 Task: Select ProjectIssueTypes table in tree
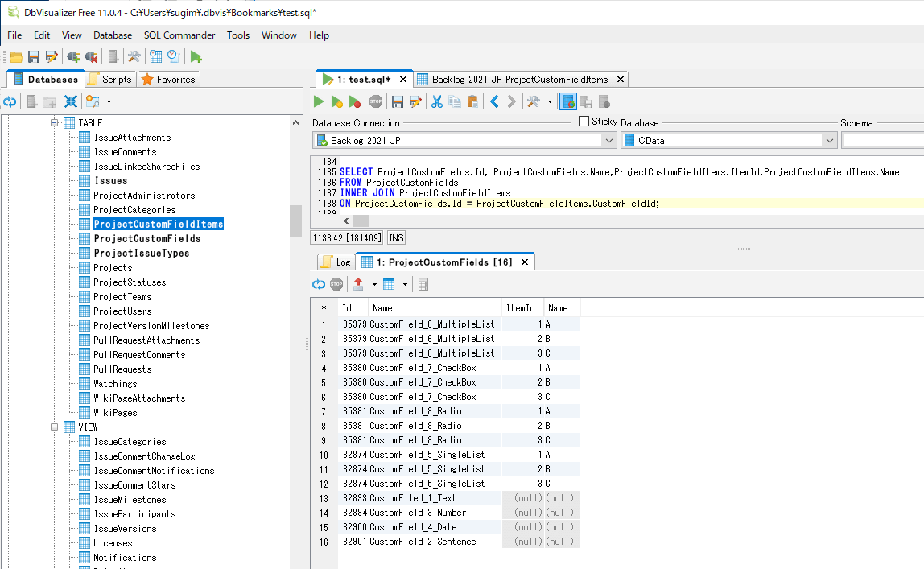coord(141,254)
